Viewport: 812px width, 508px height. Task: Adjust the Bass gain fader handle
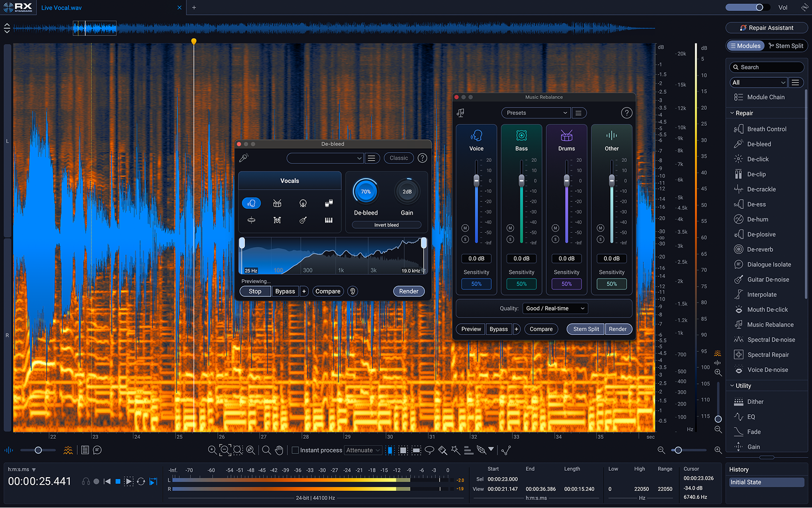[x=522, y=180]
